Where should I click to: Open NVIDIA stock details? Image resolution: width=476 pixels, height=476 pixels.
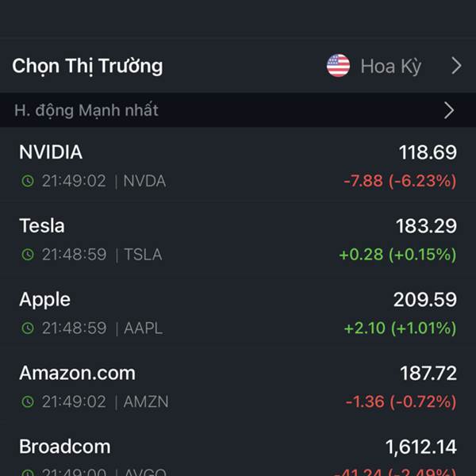click(238, 165)
